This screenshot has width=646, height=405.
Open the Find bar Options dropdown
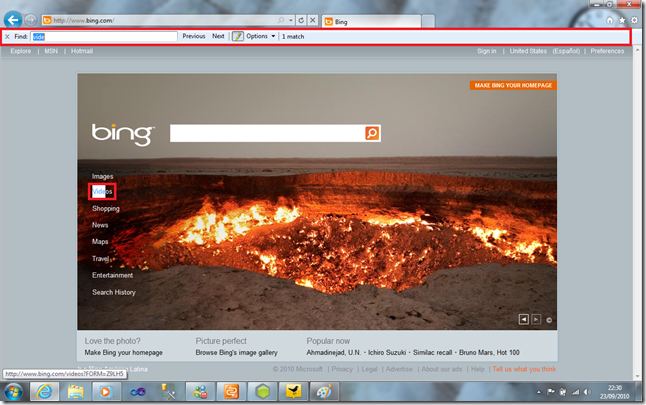(x=261, y=36)
